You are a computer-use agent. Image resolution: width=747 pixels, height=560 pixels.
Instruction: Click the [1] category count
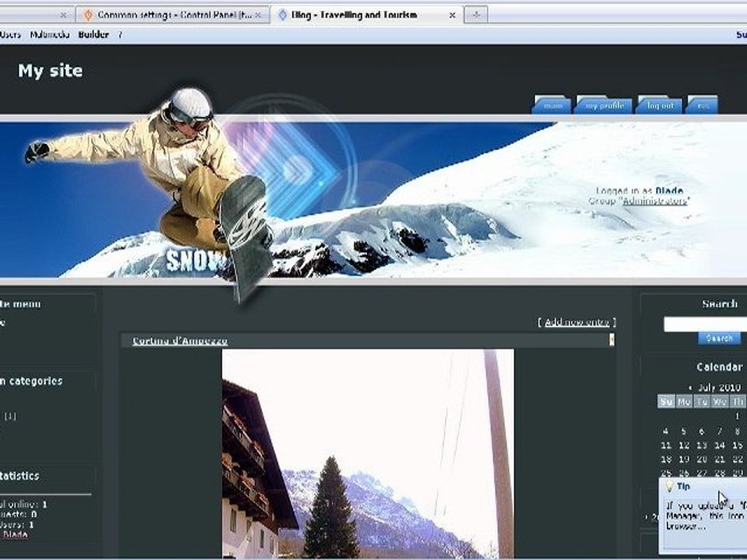[10, 416]
